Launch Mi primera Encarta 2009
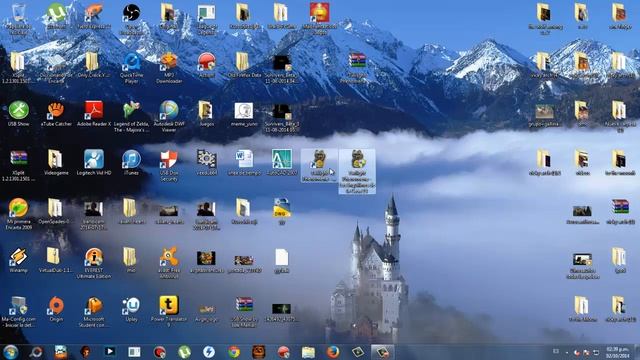The width and height of the screenshot is (640, 360). pos(18,214)
